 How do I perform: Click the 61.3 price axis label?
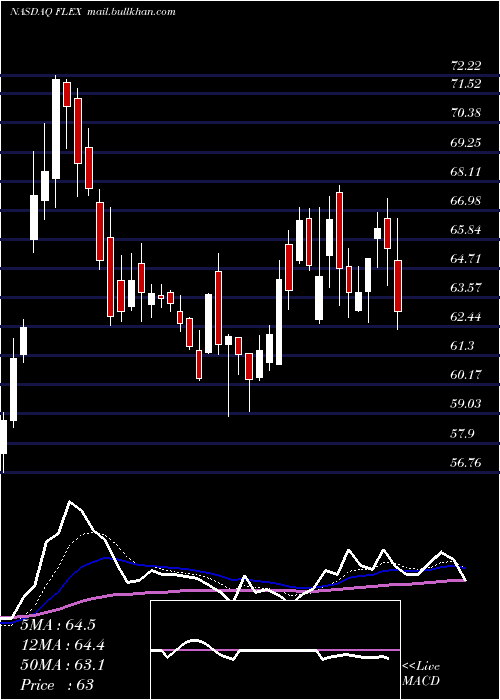[x=463, y=346]
